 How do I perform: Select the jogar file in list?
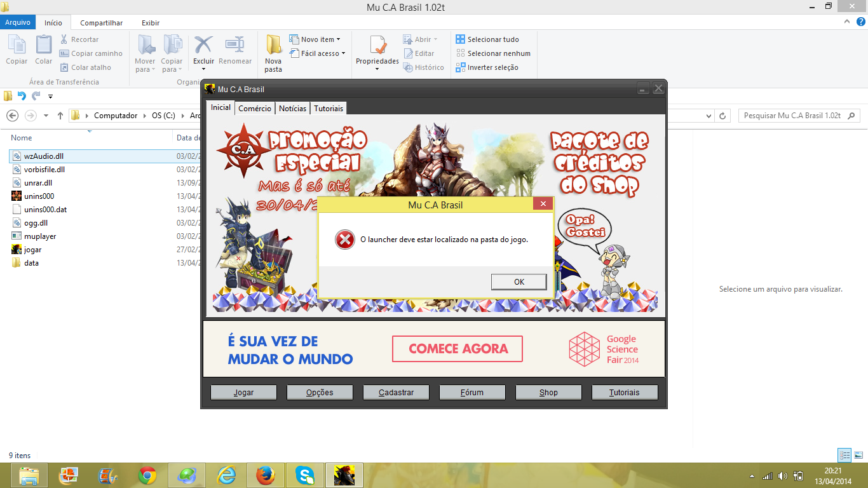(x=33, y=250)
